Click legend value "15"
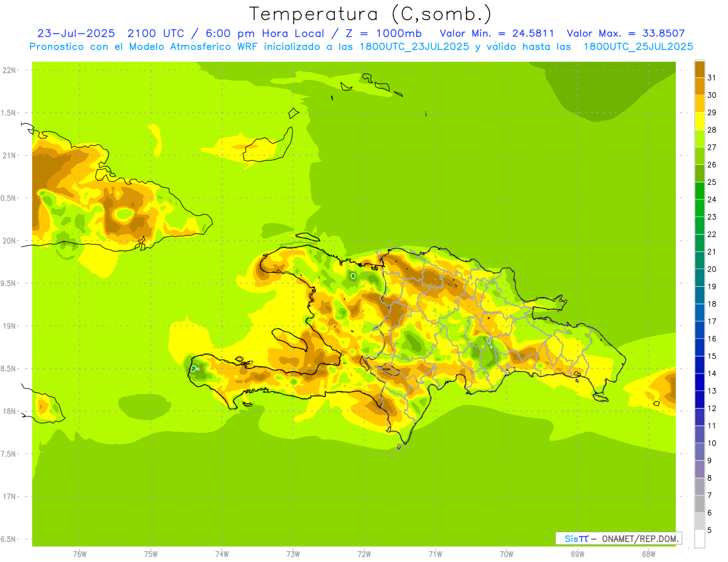The height and width of the screenshot is (562, 728). click(x=711, y=356)
